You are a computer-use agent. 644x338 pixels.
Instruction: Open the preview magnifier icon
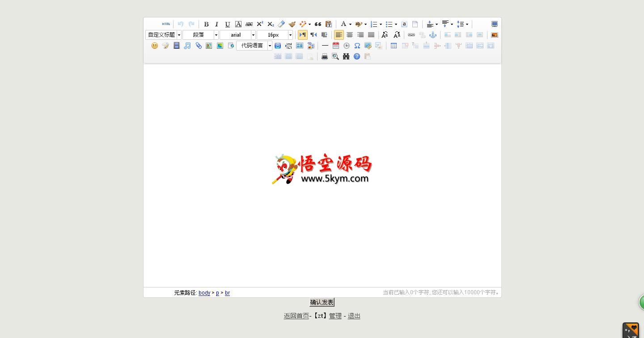[x=335, y=56]
